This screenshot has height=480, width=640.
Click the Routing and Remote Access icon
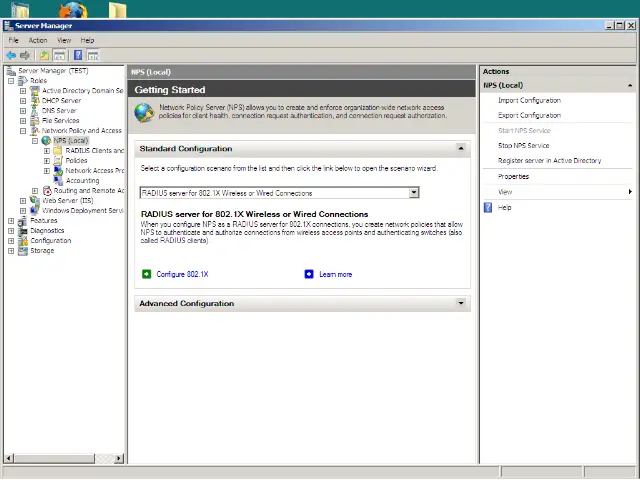(x=47, y=190)
